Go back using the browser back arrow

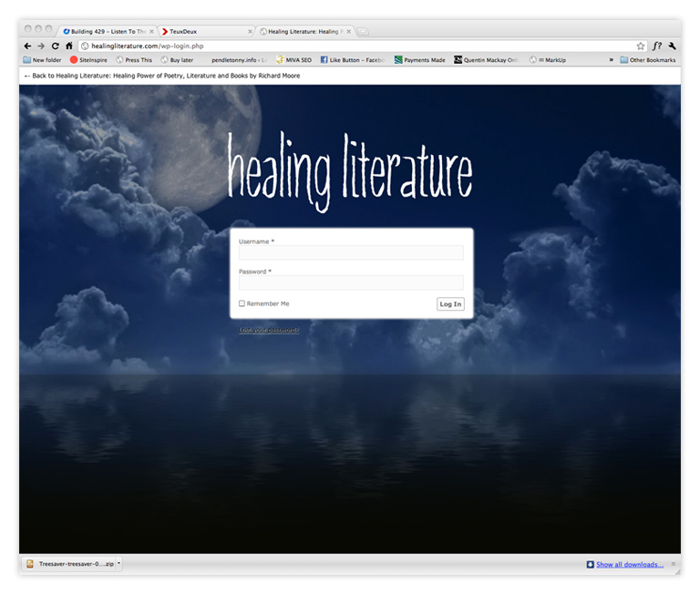(27, 46)
